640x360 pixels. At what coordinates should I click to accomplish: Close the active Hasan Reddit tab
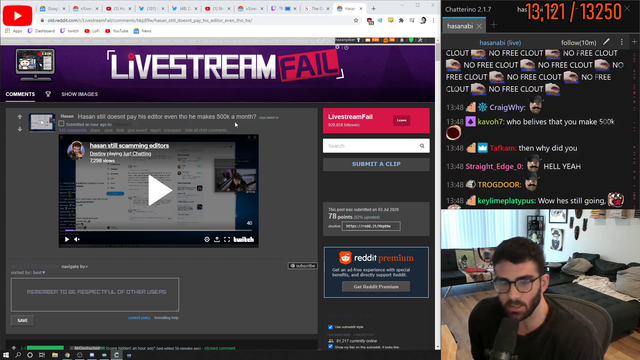coord(361,9)
